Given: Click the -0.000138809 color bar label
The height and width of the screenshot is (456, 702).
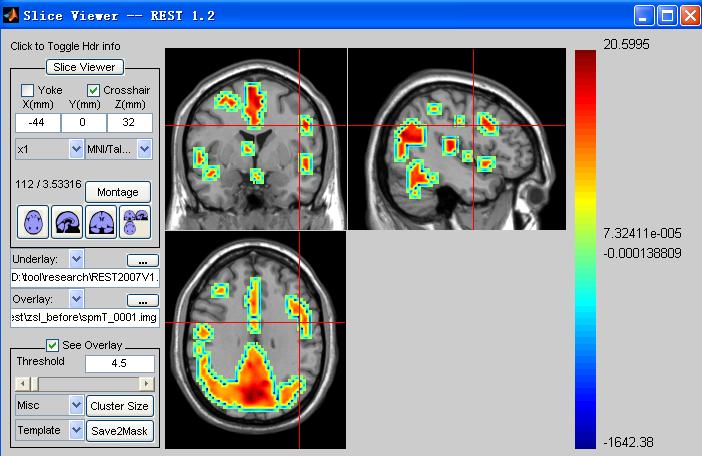Looking at the screenshot, I should pyautogui.click(x=642, y=253).
